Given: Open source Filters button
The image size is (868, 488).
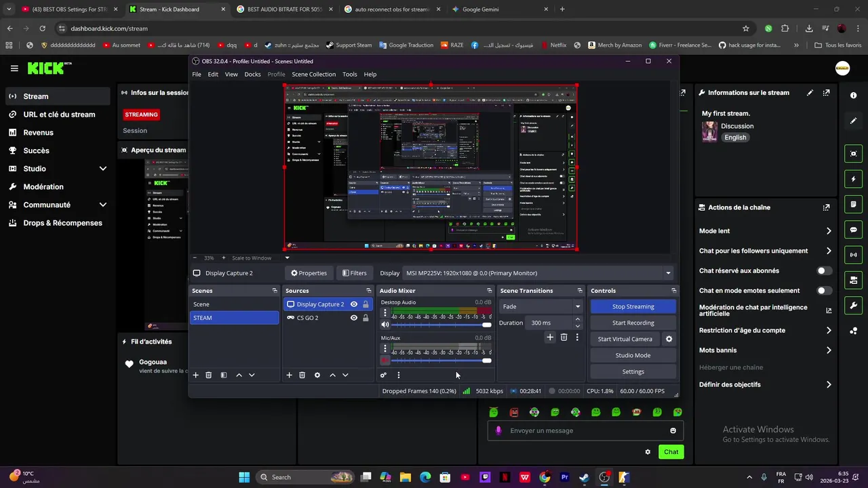Looking at the screenshot, I should tap(355, 273).
